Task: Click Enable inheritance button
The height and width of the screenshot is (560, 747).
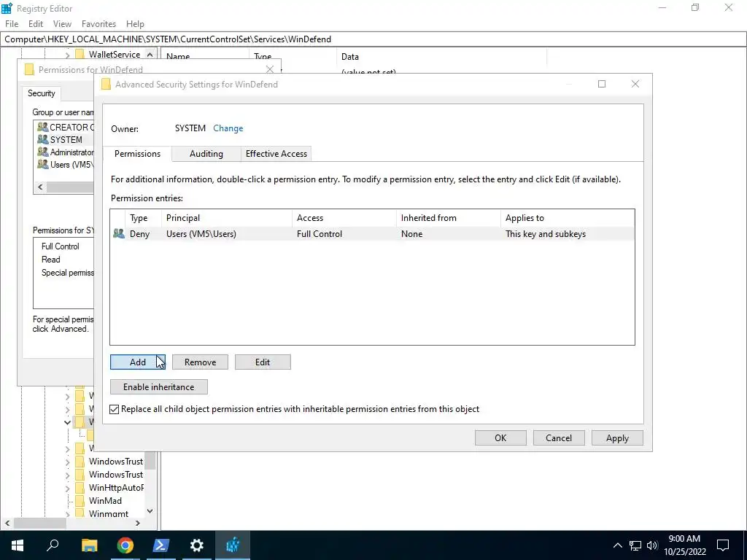Action: (158, 386)
